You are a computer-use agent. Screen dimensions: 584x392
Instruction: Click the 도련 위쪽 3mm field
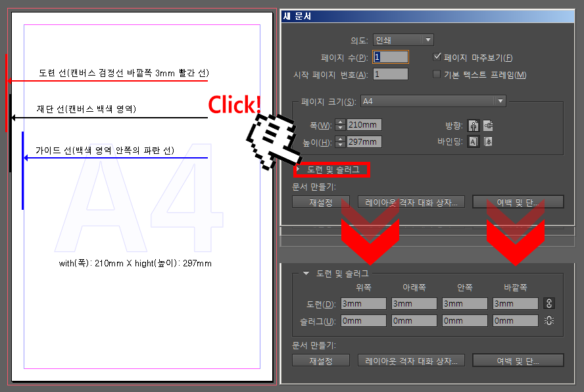coord(364,304)
